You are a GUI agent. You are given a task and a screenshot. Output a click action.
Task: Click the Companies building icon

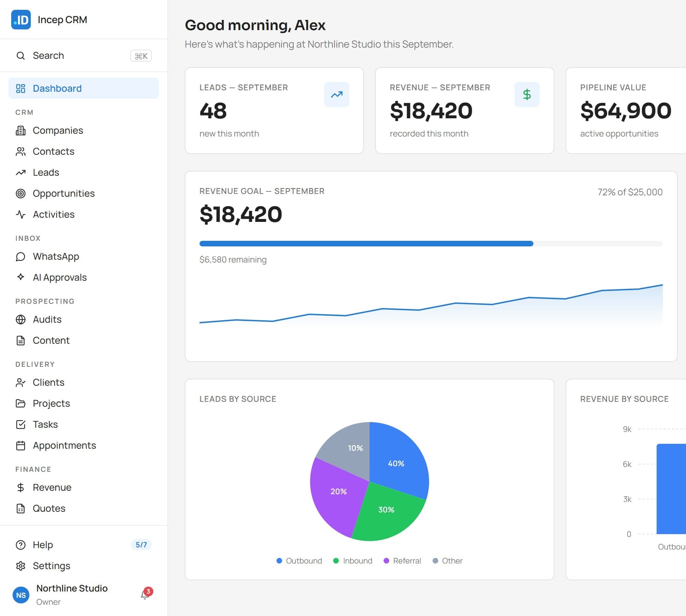21,131
